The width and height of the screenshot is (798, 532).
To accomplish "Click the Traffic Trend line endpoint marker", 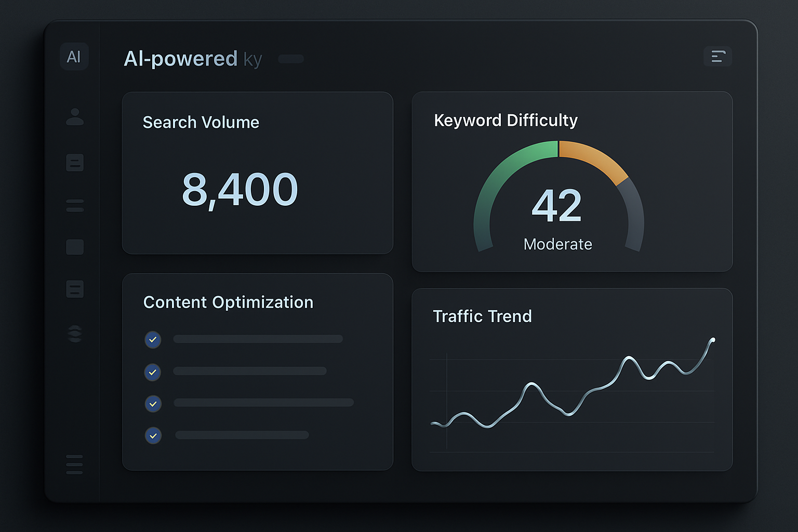I will [713, 340].
